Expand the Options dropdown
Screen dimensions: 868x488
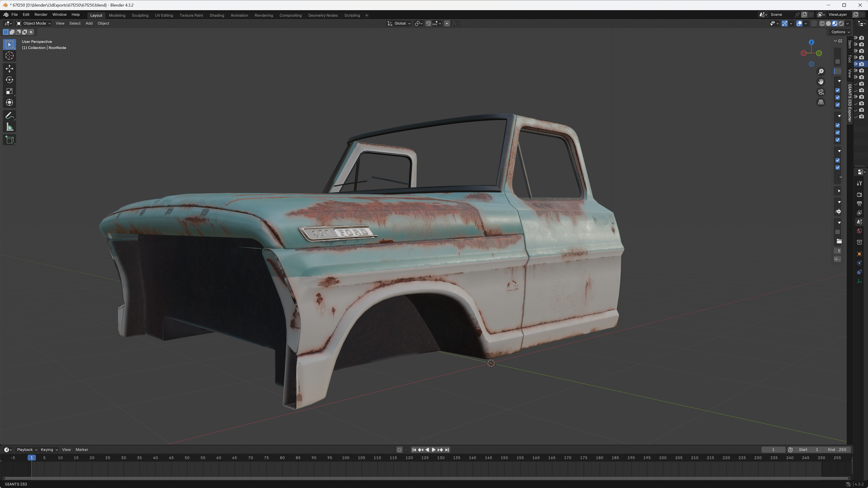(x=840, y=32)
